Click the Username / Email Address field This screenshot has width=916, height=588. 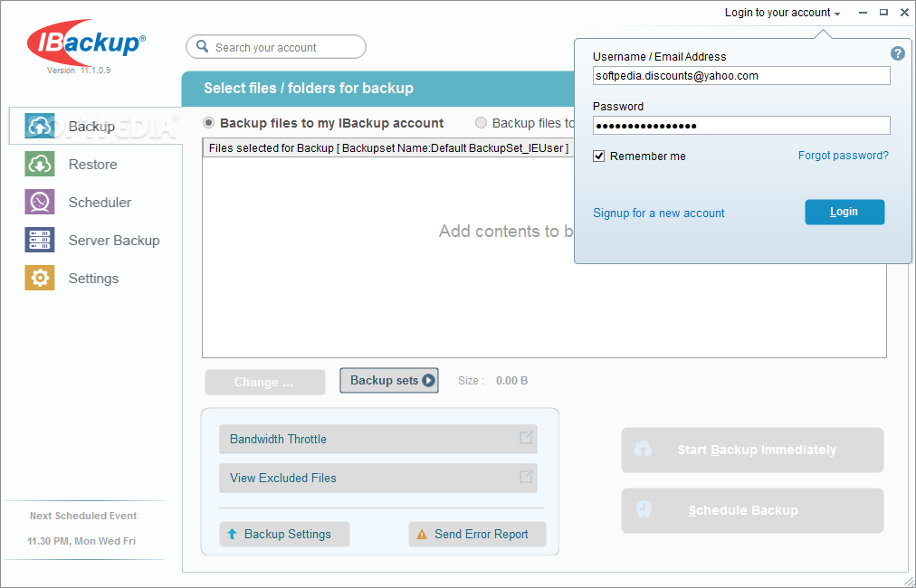pyautogui.click(x=741, y=76)
